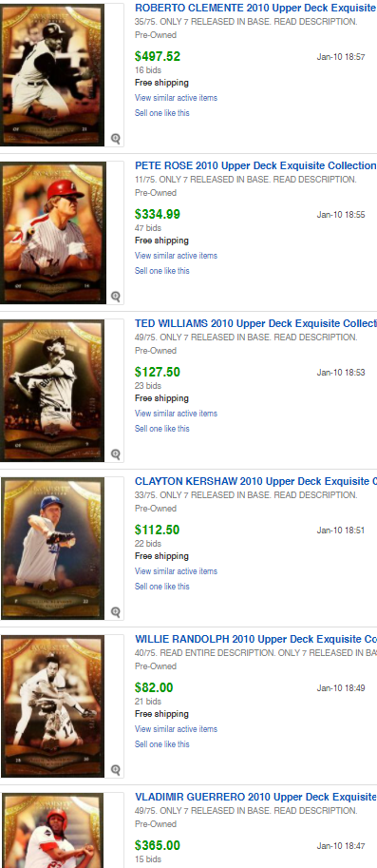Open the Willie Randolph listing title link
The image size is (377, 868).
255,639
